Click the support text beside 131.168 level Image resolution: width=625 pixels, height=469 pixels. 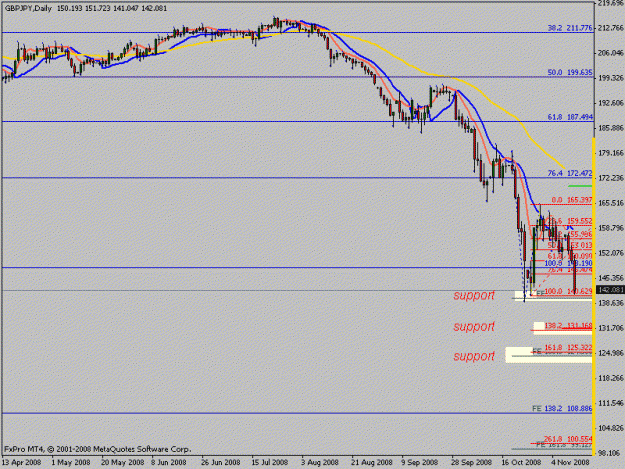point(474,326)
